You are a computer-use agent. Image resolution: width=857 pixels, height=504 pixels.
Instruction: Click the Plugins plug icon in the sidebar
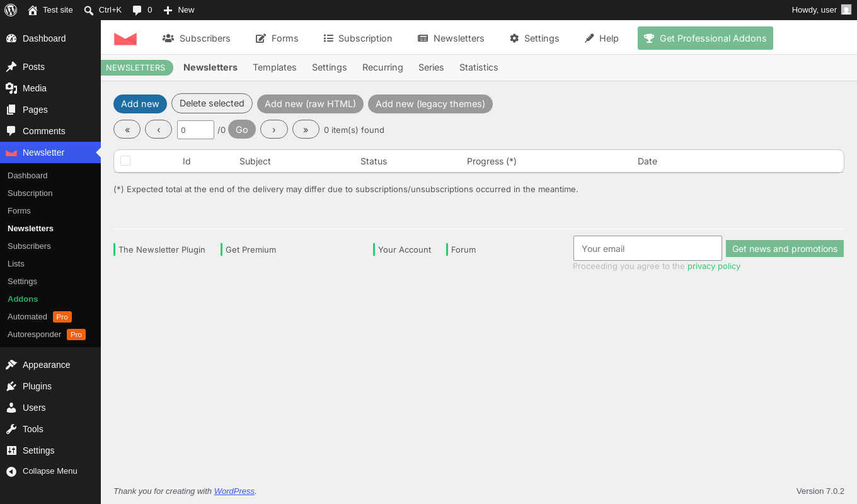(11, 386)
